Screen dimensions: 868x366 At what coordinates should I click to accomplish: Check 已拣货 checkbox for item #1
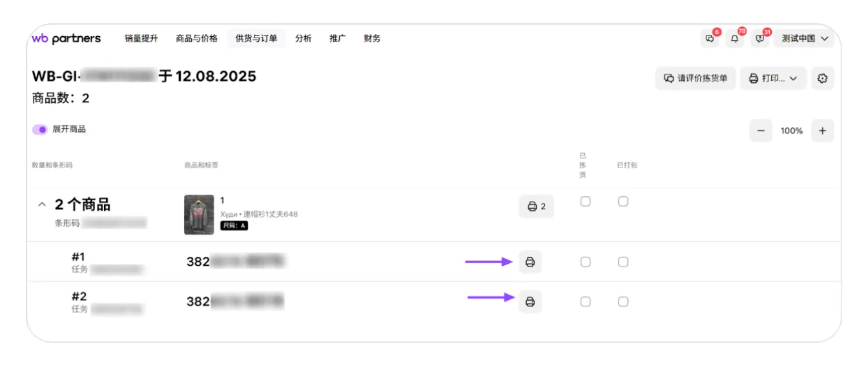point(585,262)
